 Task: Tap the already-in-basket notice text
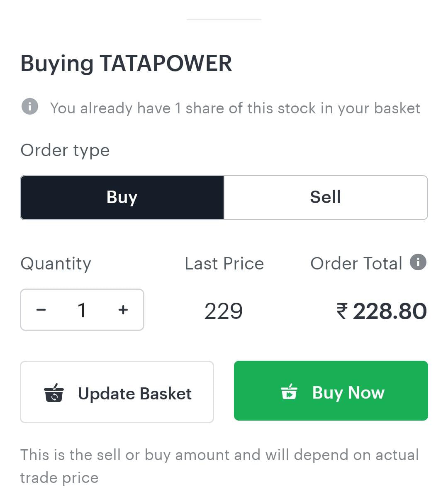tap(235, 108)
